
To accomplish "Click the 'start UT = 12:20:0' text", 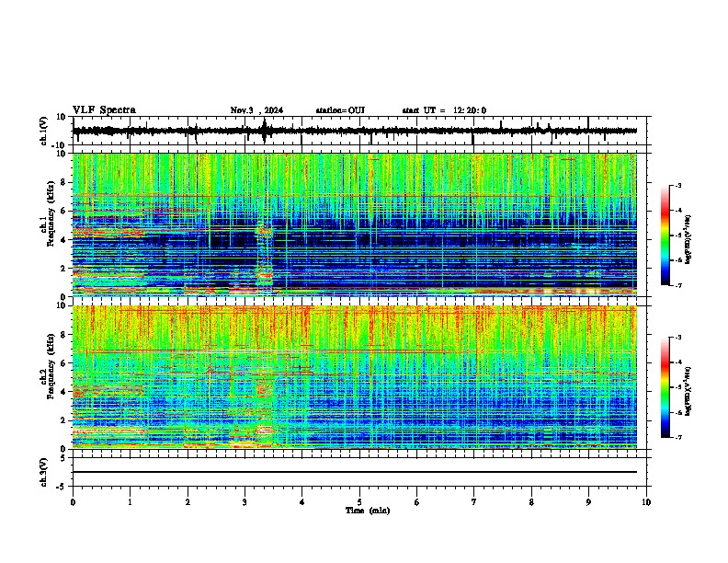I will (444, 110).
